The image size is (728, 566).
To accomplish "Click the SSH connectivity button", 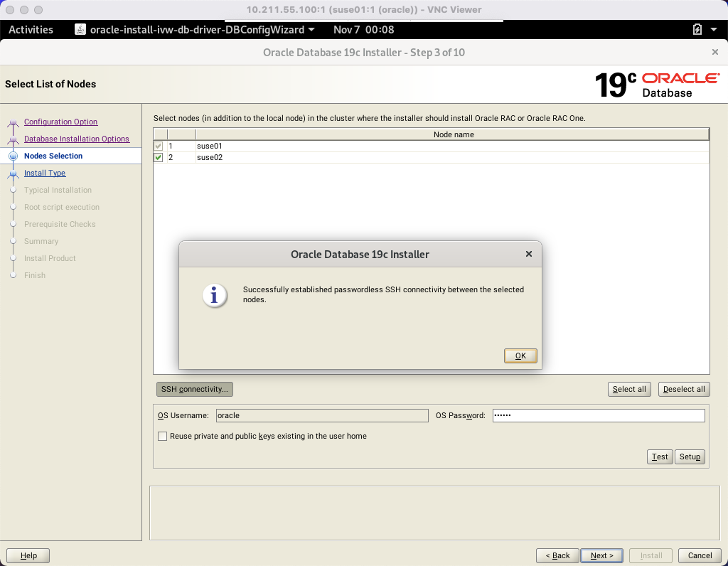I will click(x=195, y=389).
